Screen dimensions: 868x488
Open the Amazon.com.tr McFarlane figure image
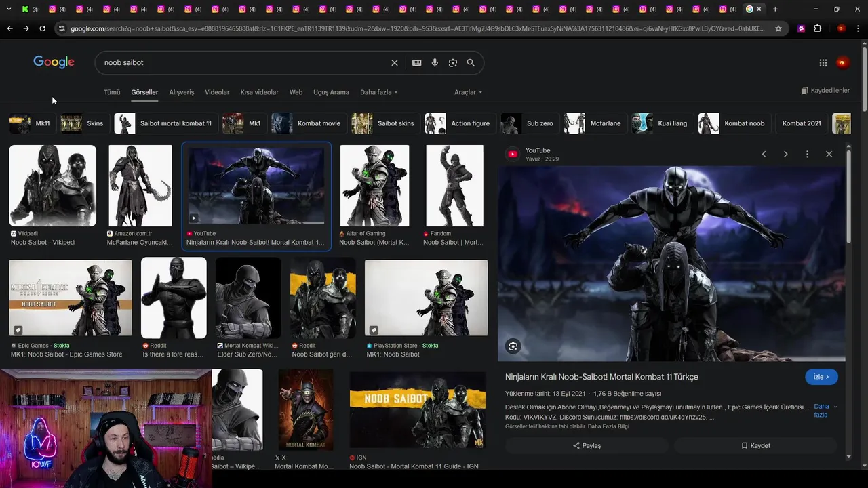tap(140, 186)
